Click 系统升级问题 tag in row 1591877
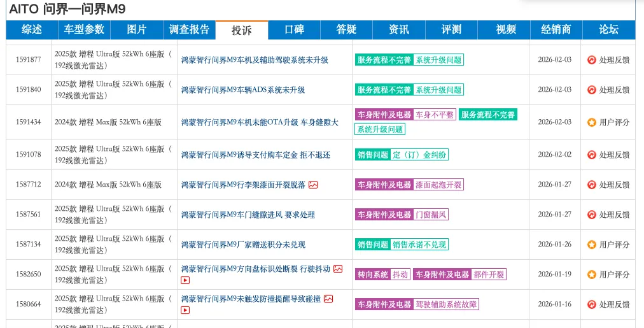Viewport: 644px width, 328px height. pyautogui.click(x=438, y=60)
